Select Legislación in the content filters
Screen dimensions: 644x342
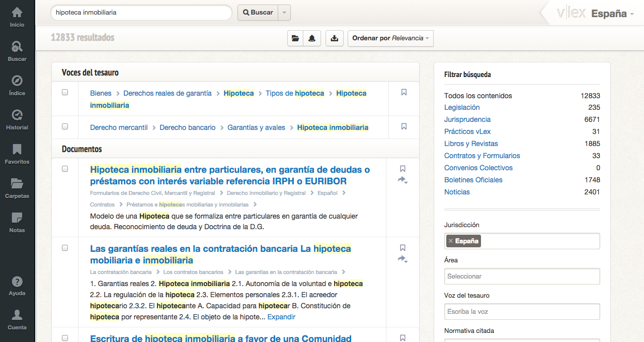462,107
